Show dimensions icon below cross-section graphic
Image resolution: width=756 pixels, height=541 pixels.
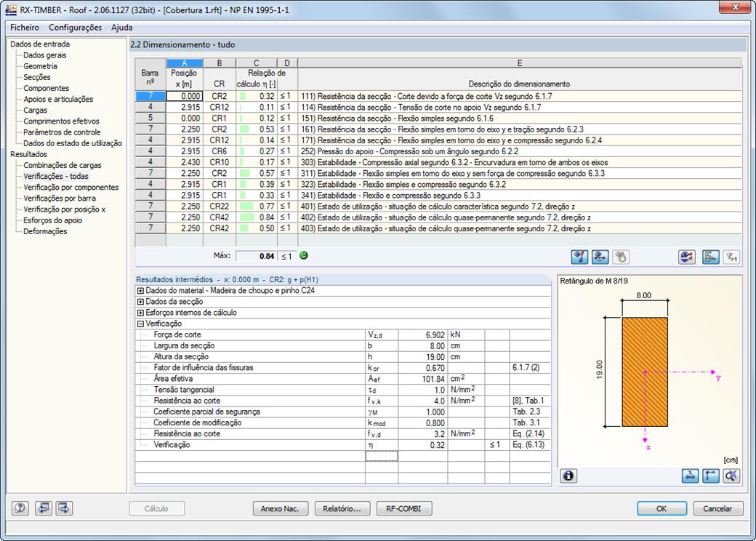(x=690, y=476)
